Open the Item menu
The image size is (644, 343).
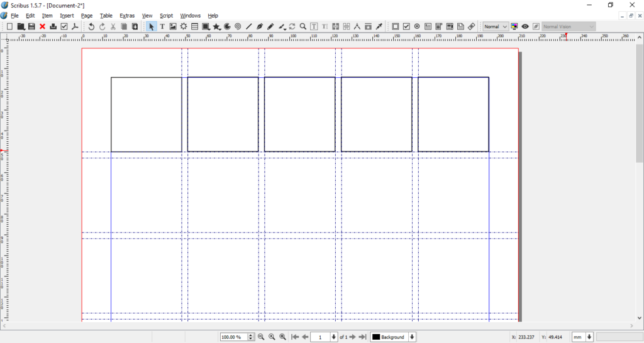pyautogui.click(x=47, y=16)
